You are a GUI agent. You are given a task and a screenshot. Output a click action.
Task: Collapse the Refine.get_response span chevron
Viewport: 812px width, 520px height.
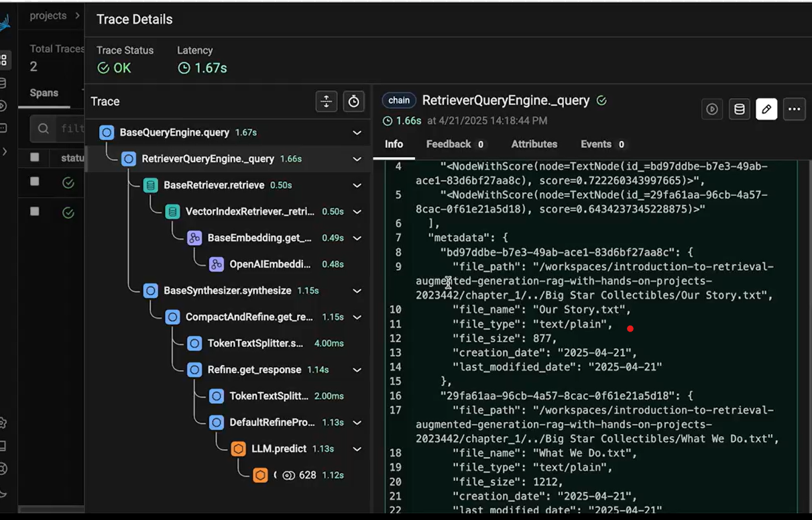[x=357, y=370]
